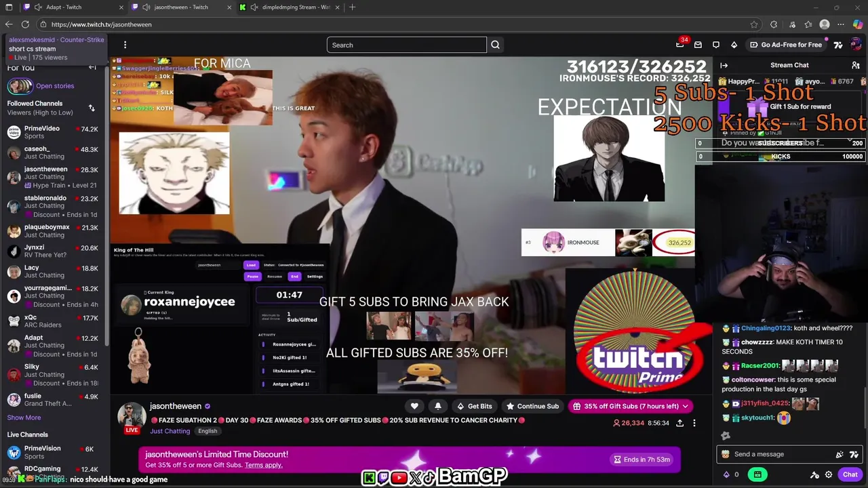Open PrimeVideo followed channel
The height and width of the screenshot is (488, 868).
(x=53, y=132)
